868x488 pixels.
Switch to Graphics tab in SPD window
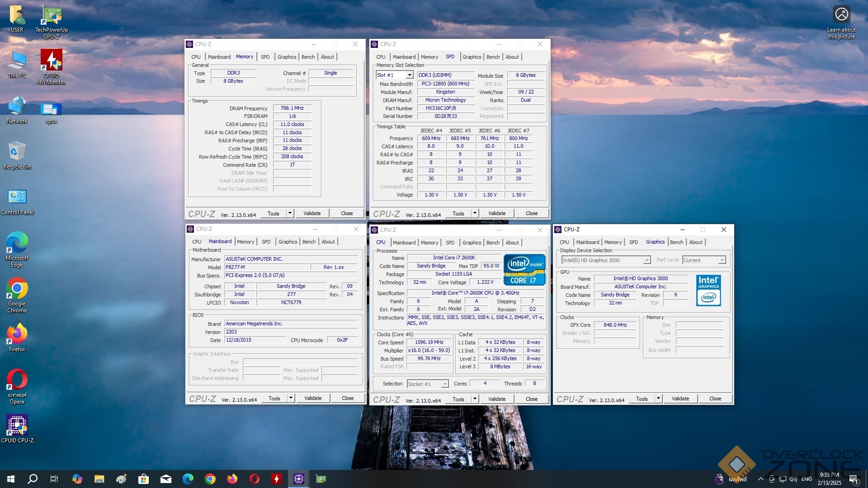pos(472,57)
